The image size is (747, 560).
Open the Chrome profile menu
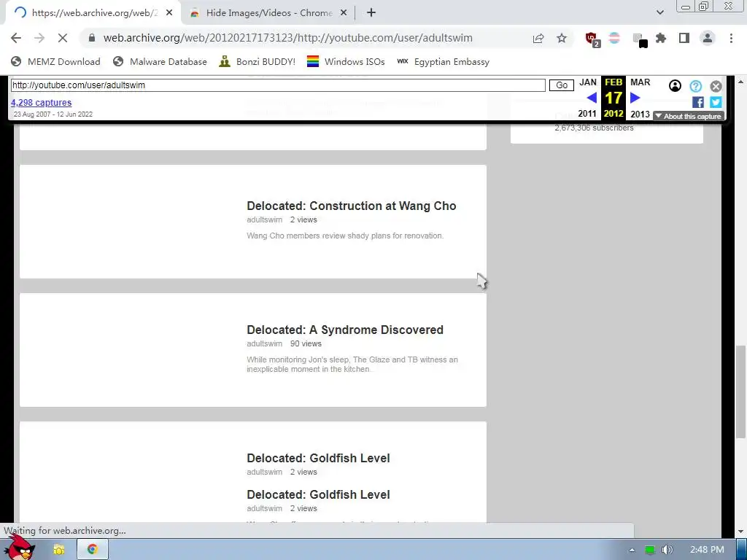(x=708, y=38)
